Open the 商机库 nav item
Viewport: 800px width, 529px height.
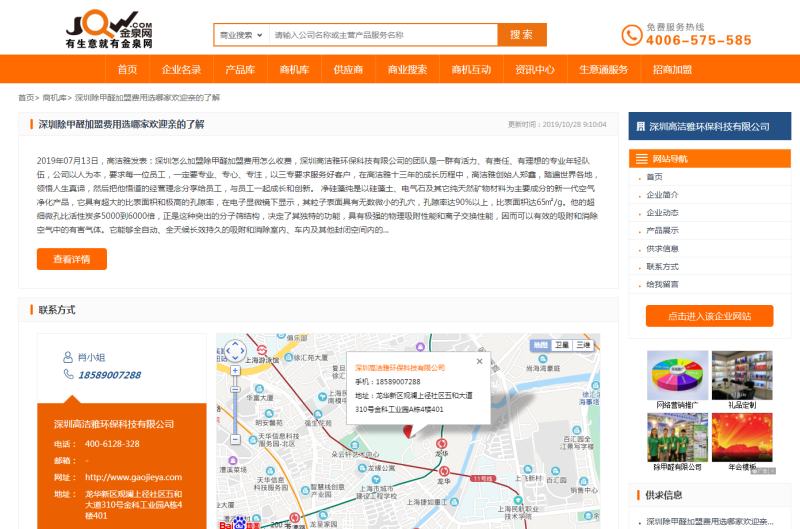[294, 69]
